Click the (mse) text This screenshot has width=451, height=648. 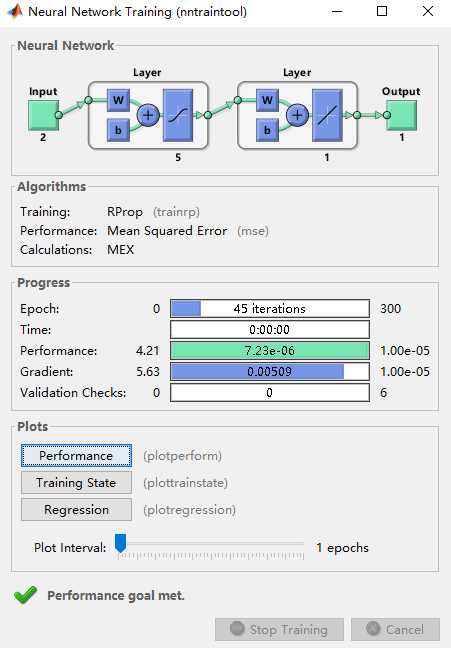(x=253, y=231)
